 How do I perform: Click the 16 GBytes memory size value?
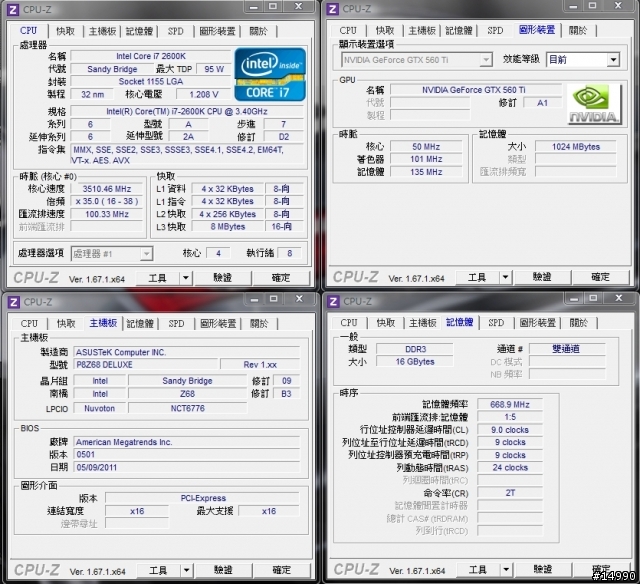[415, 362]
